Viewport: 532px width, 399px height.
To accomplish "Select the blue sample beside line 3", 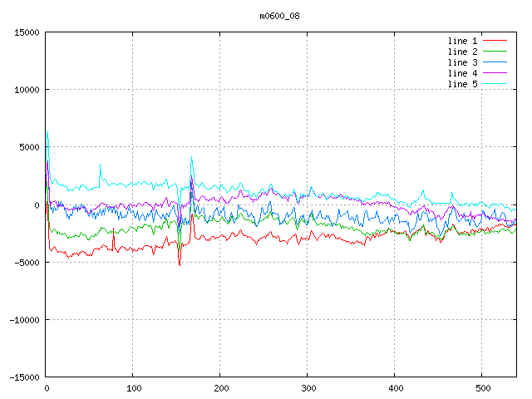I will tap(495, 62).
